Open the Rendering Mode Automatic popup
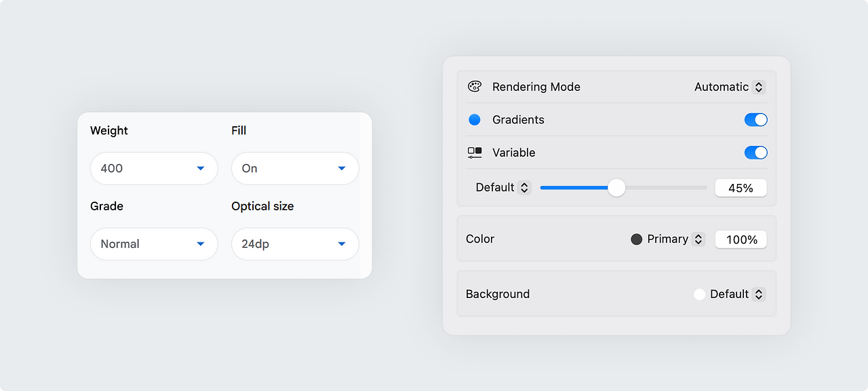Screen dimensions: 868x391 730,87
